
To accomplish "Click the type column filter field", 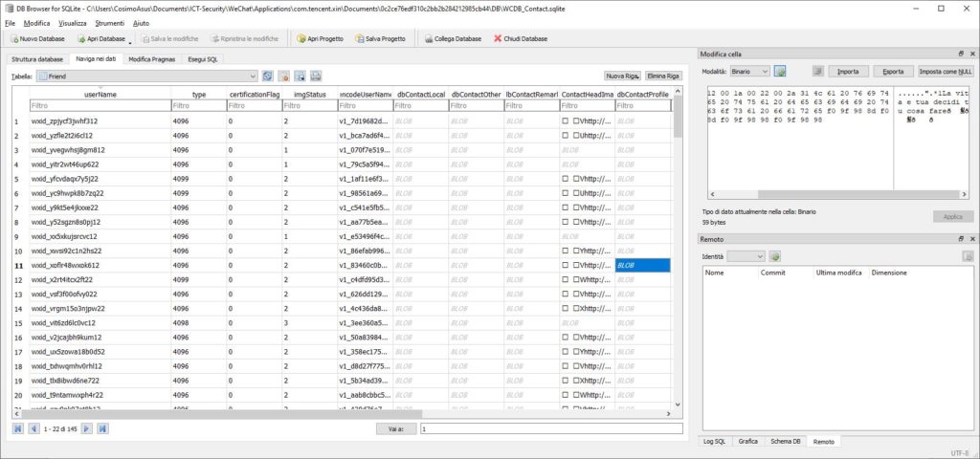I will pyautogui.click(x=199, y=106).
